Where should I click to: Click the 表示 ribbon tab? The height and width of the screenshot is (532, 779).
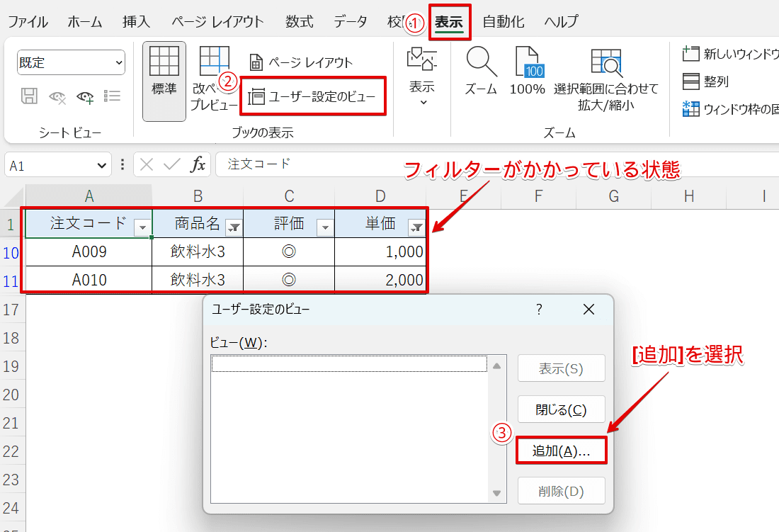[x=449, y=22]
